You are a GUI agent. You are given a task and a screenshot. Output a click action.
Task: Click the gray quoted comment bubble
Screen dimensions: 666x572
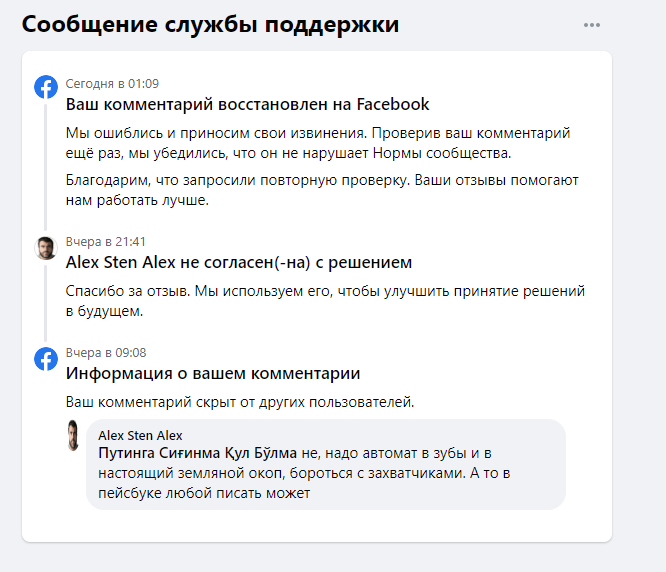pos(326,465)
